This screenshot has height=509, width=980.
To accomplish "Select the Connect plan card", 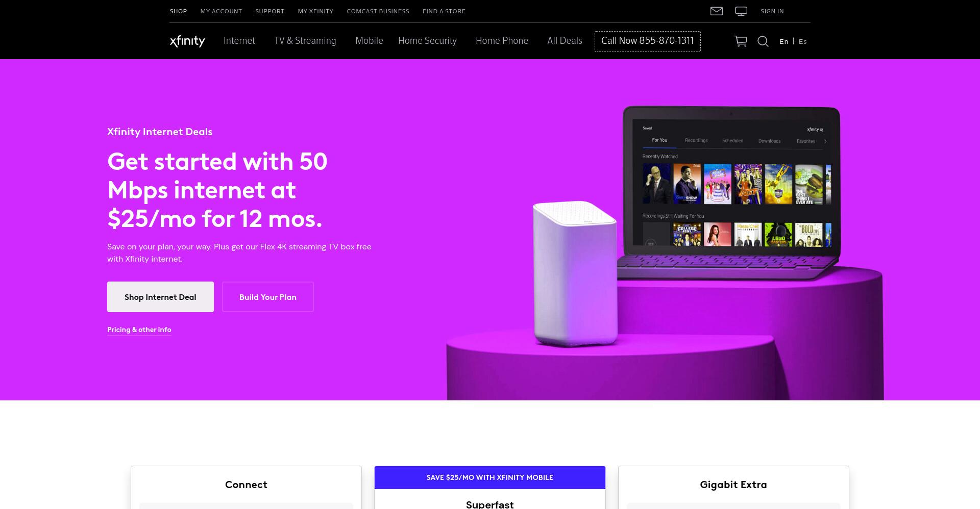I will (x=246, y=487).
